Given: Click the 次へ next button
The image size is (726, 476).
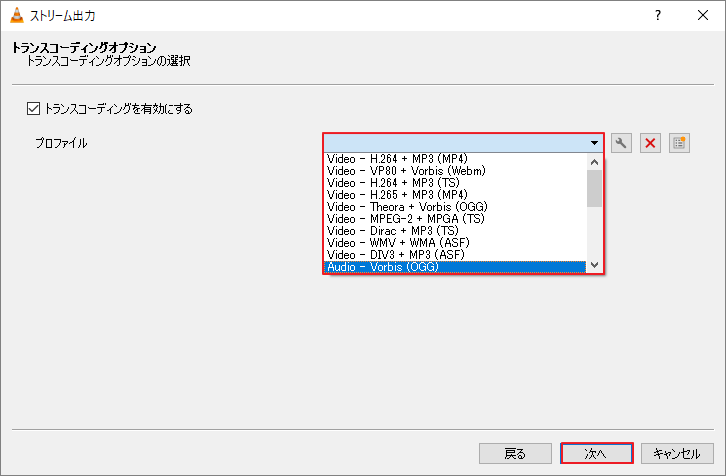Looking at the screenshot, I should [x=596, y=453].
